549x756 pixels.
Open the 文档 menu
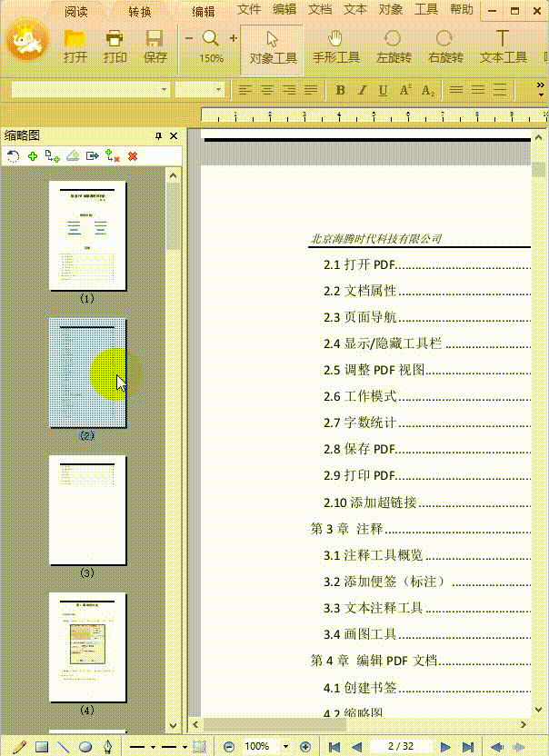[x=320, y=9]
